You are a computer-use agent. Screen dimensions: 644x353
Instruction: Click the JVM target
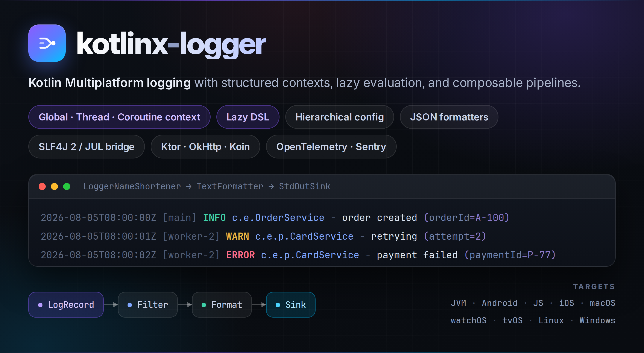click(x=459, y=303)
